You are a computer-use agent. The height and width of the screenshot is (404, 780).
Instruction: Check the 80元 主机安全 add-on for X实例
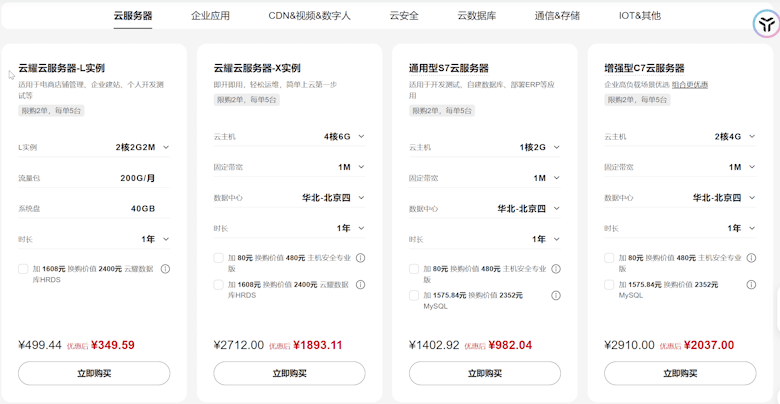coord(218,258)
